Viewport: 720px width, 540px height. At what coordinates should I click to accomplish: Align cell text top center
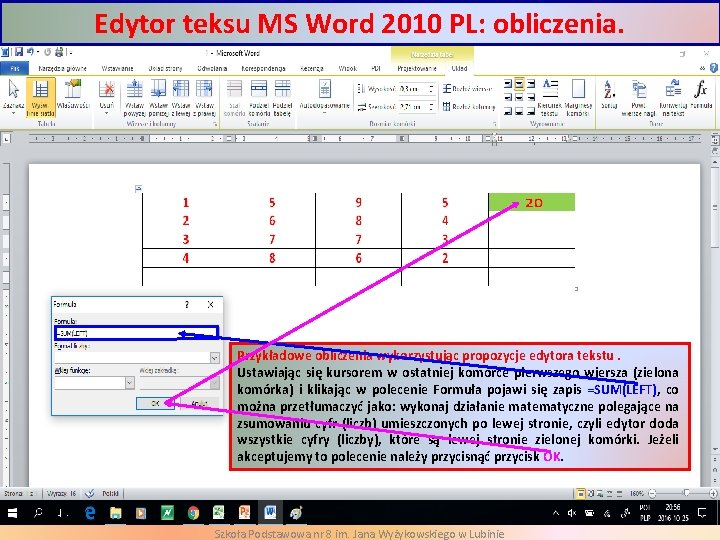point(519,84)
